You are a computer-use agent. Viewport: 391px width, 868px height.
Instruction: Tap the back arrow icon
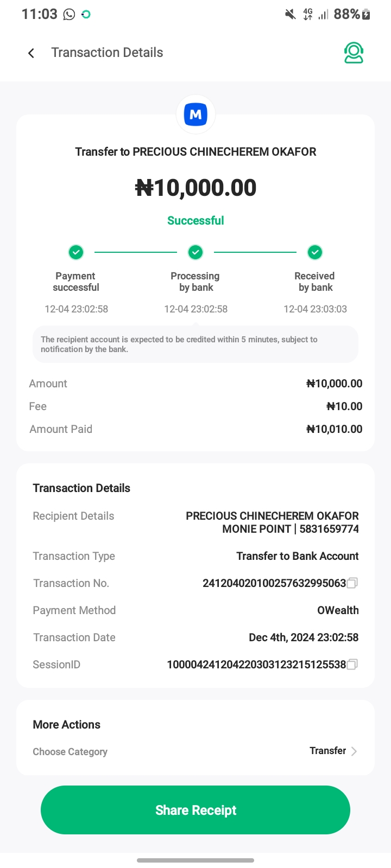point(31,53)
